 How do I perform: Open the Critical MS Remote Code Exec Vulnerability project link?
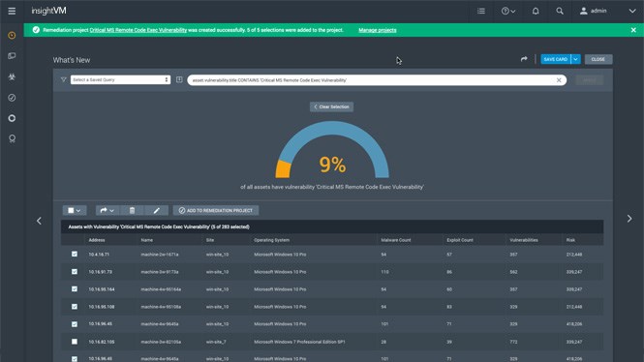point(138,30)
